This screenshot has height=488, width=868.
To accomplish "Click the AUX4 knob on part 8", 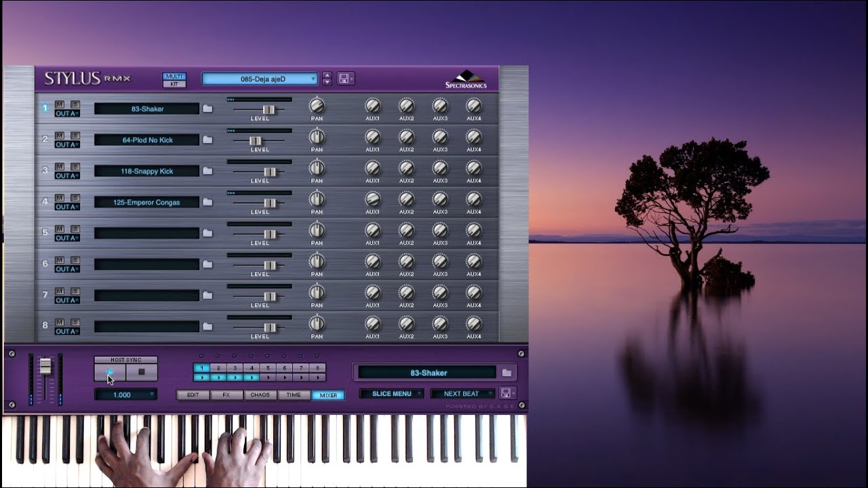I will pos(474,324).
